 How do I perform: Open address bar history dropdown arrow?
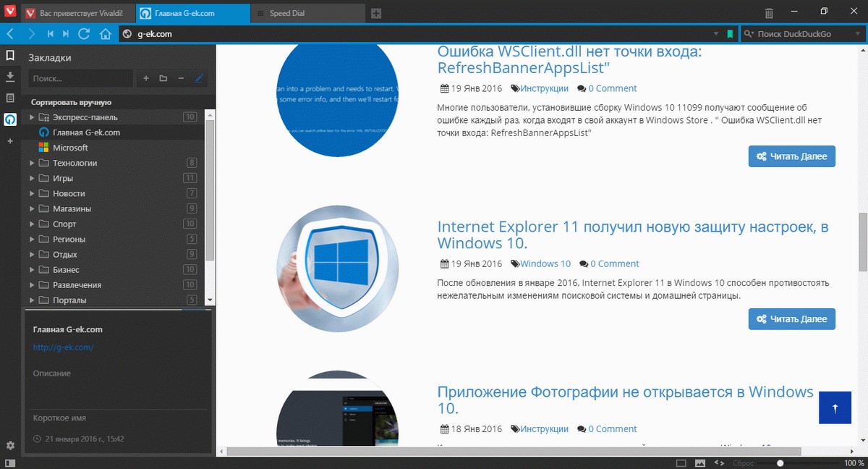716,34
